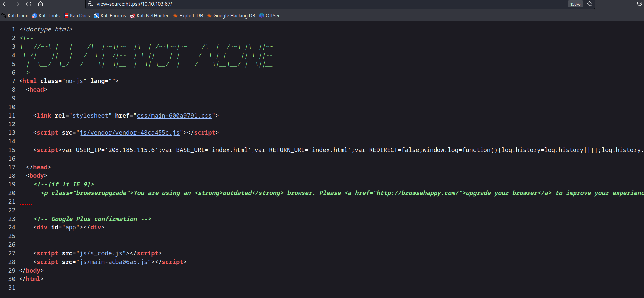644x298 pixels.
Task: Click the div id="app" line
Action: pos(69,227)
